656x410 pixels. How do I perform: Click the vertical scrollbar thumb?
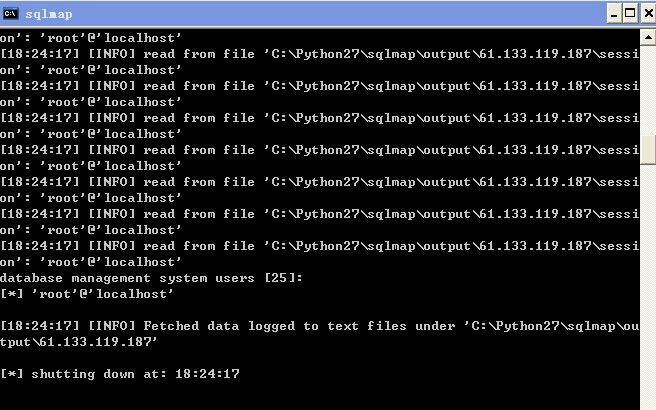(648, 150)
